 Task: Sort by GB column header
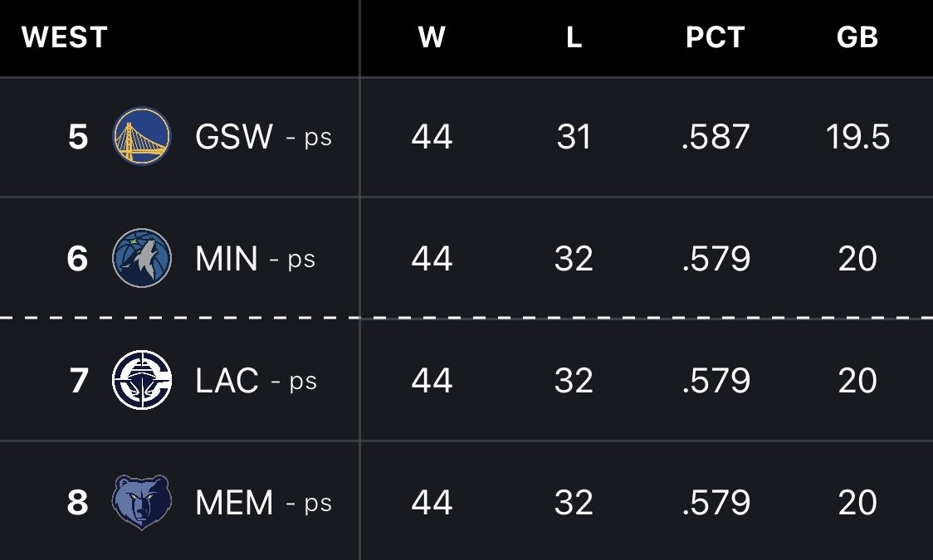(x=857, y=37)
